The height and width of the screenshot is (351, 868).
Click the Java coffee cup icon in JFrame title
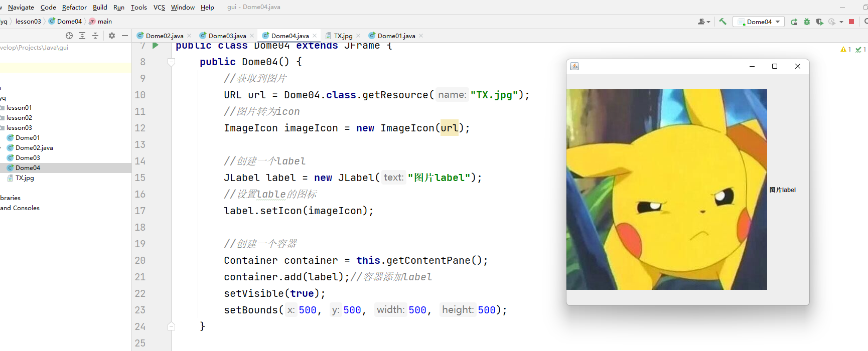pos(575,66)
